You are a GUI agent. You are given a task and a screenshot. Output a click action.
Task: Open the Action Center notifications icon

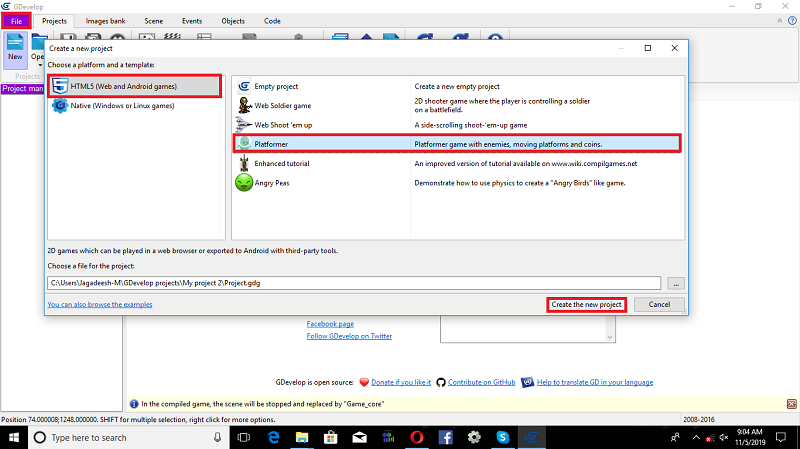(x=781, y=438)
